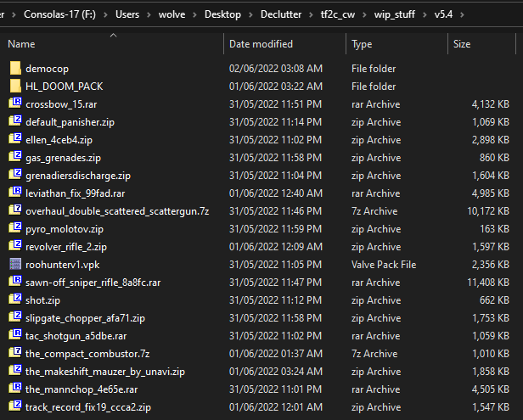Click the ellen_4ceb4.zip archive icon
The height and width of the screenshot is (420, 523).
pos(15,139)
